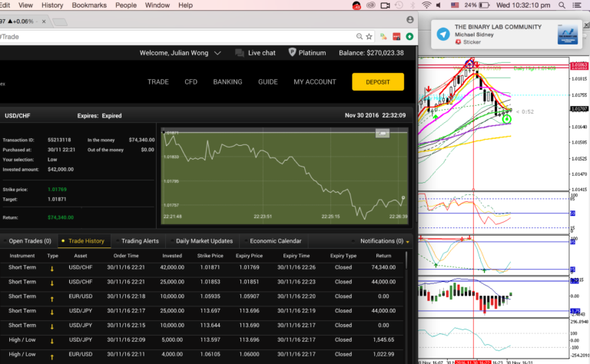Image resolution: width=590 pixels, height=364 pixels.
Task: Click the notification thumbnail image
Action: pyautogui.click(x=568, y=35)
